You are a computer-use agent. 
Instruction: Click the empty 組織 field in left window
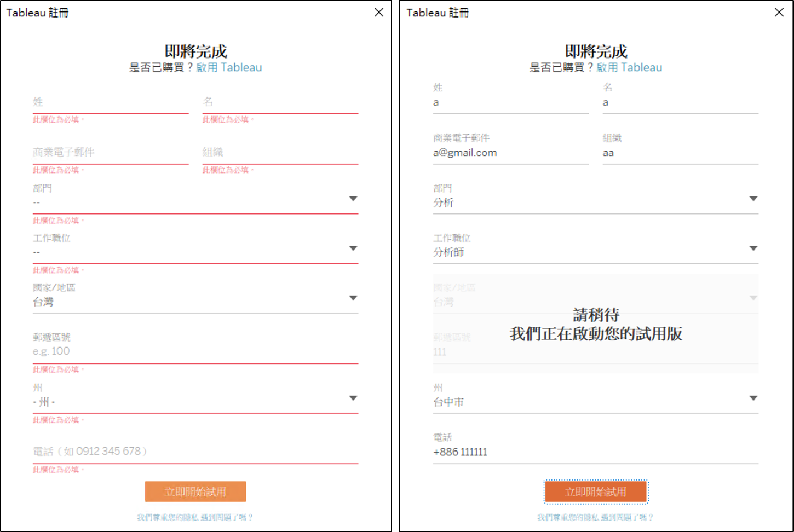pyautogui.click(x=280, y=153)
